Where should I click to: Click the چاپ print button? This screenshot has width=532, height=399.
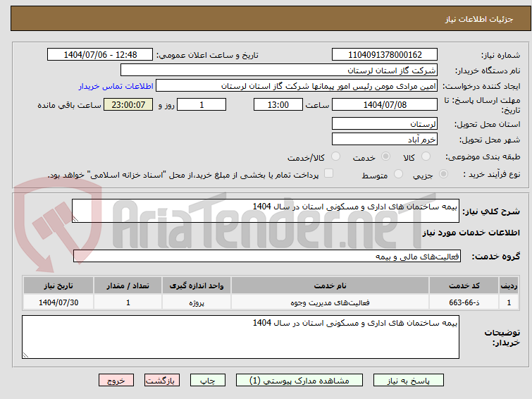point(208,381)
